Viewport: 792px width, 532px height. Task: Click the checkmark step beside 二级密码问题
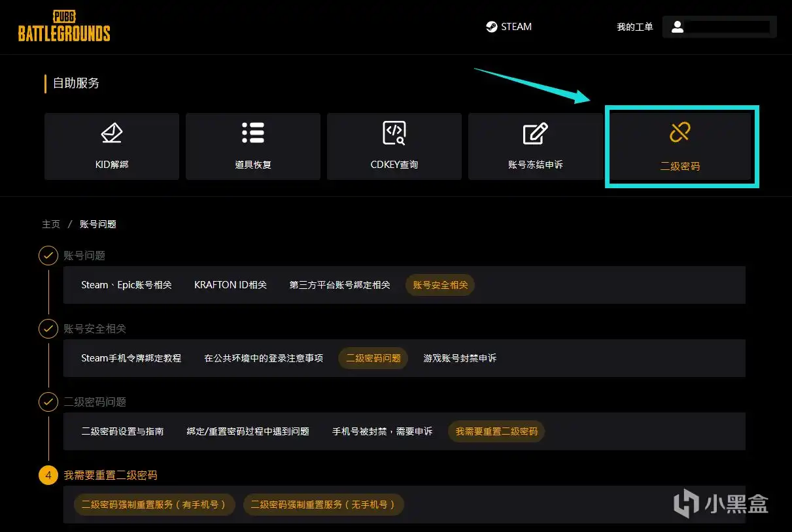point(48,402)
